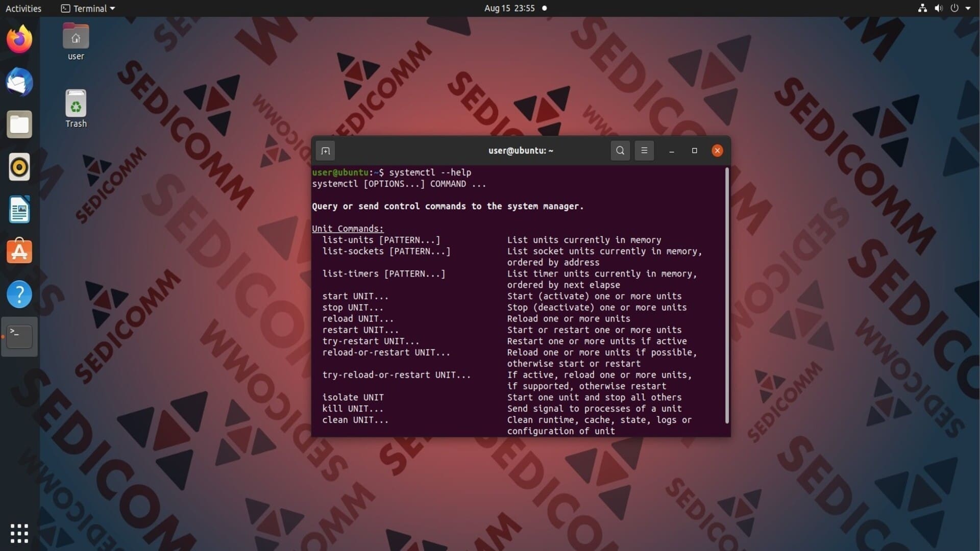
Task: Open the Trash desktop icon
Action: [76, 109]
